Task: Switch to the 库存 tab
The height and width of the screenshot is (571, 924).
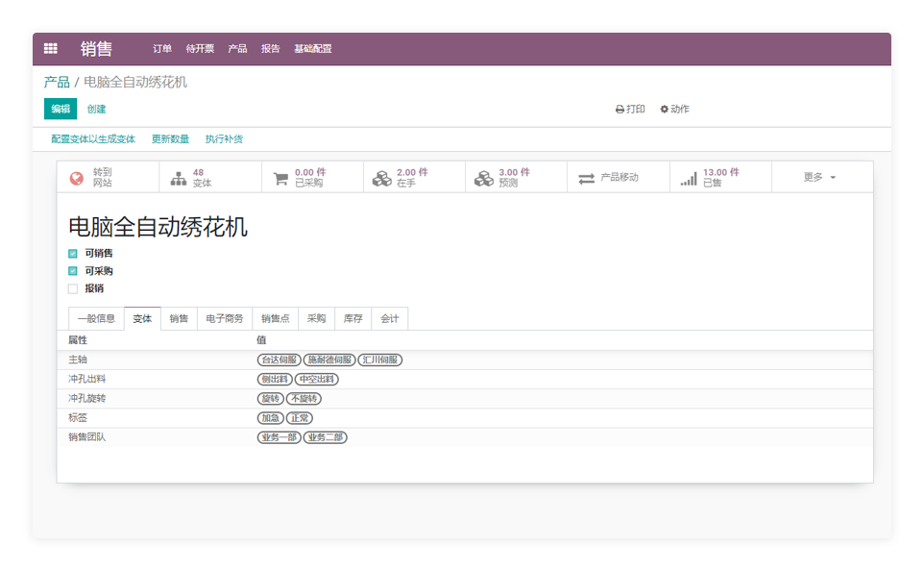Action: [353, 318]
